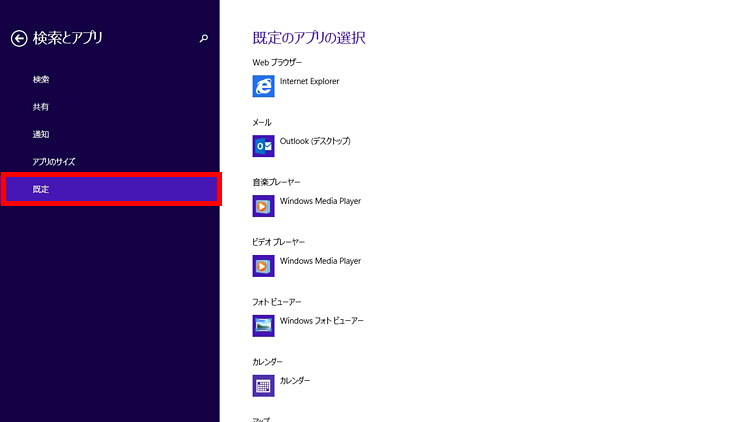The image size is (750, 422).
Task: Change calendar default via カレンダー label
Action: point(295,381)
